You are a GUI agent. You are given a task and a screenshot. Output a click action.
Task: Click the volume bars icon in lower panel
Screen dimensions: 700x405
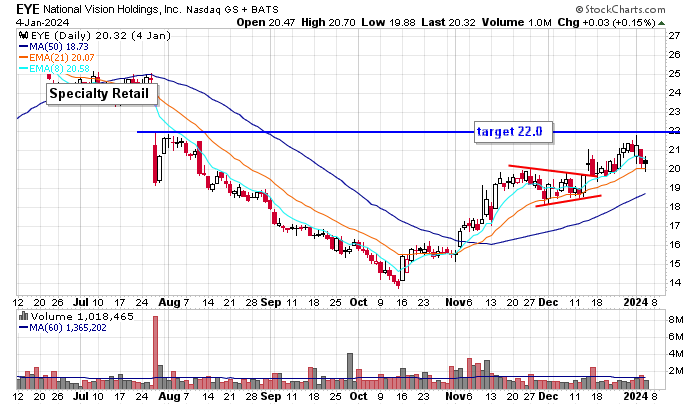[x=24, y=317]
